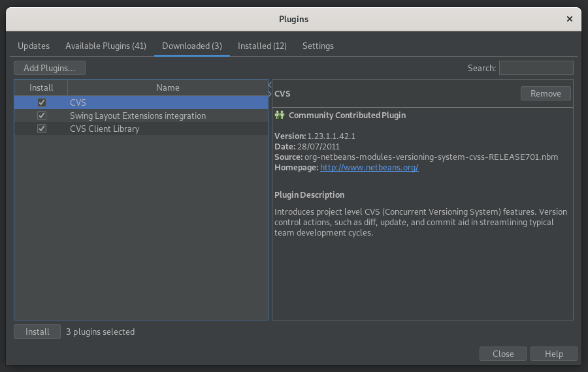
Task: Select the Downloaded (3) tab
Action: tap(192, 46)
